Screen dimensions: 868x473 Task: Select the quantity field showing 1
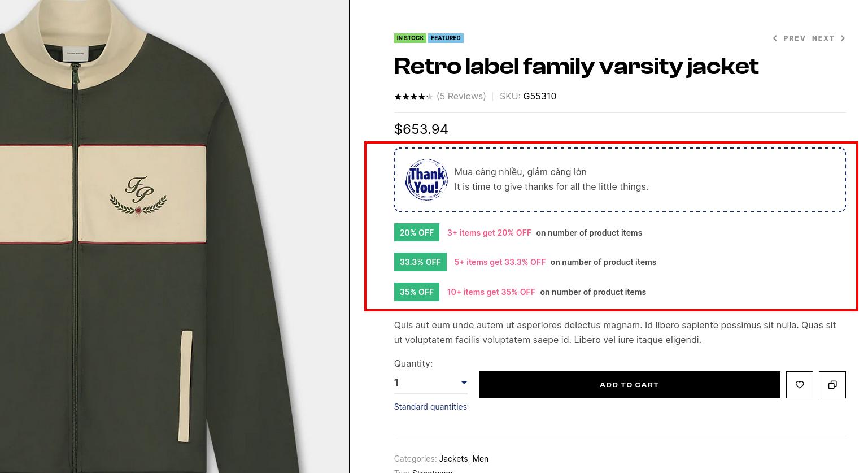point(431,383)
